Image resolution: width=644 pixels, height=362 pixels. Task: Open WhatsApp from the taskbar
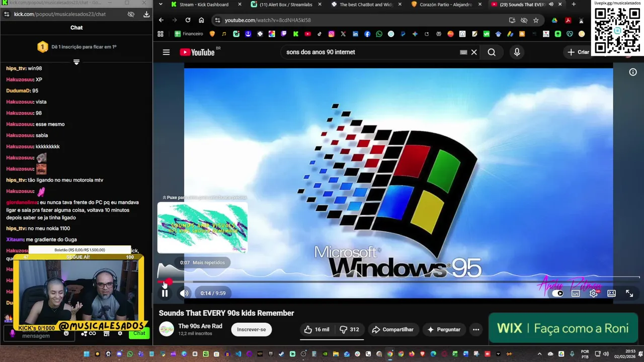(130, 354)
